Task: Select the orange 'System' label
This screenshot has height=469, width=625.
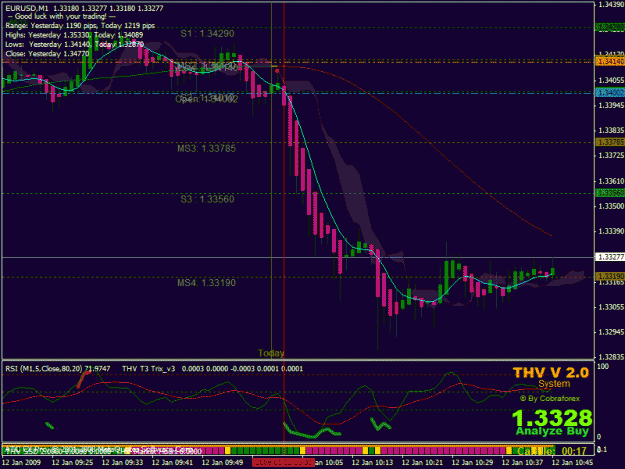Action: (554, 384)
